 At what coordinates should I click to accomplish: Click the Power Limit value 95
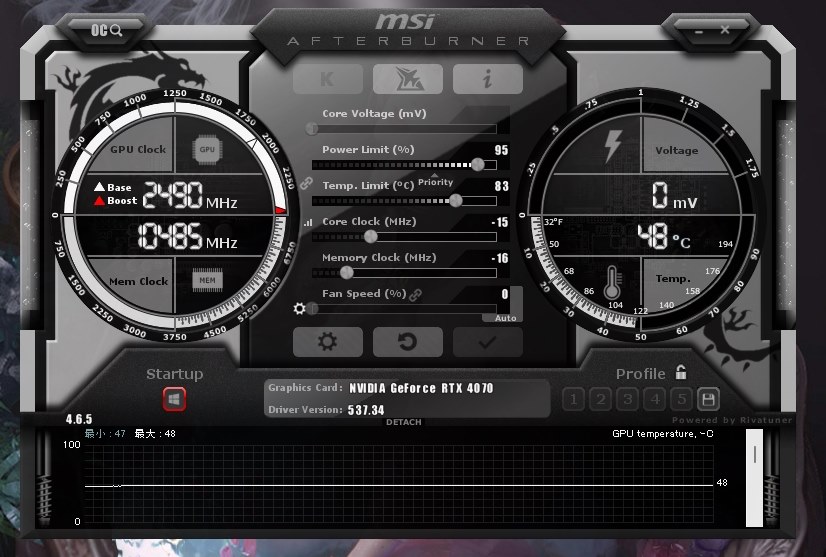(502, 150)
